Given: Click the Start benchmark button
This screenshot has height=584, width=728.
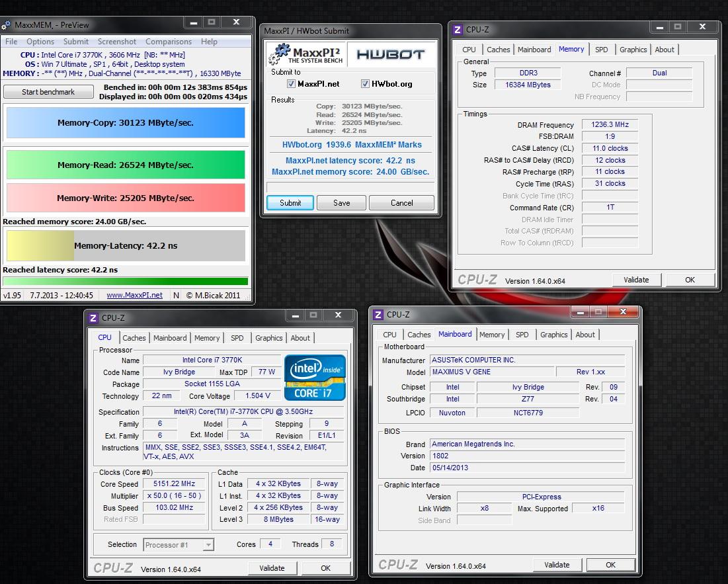Looking at the screenshot, I should pyautogui.click(x=48, y=92).
